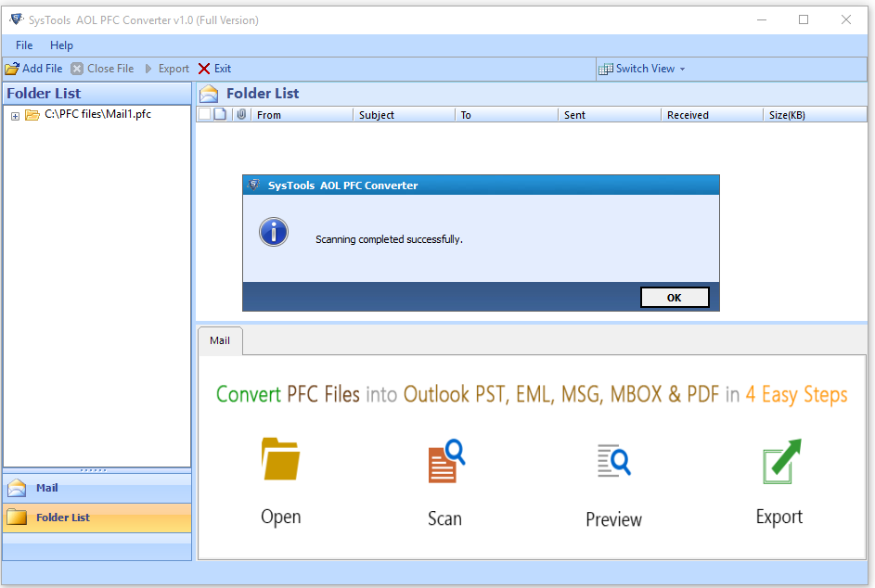Click the Preview magnifier step icon
The width and height of the screenshot is (875, 588).
[614, 460]
